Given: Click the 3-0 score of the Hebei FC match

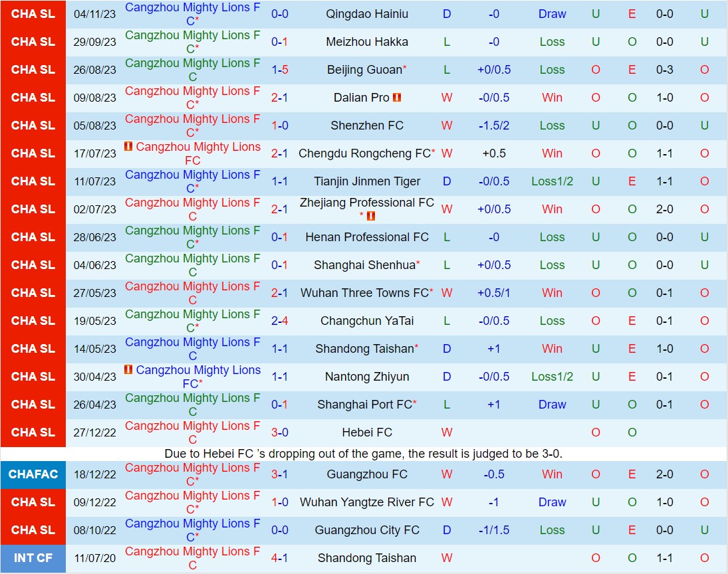Looking at the screenshot, I should (280, 432).
